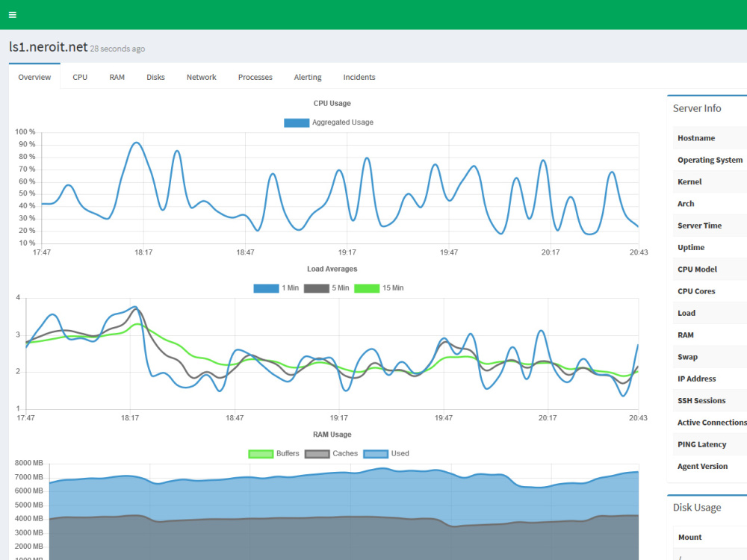Select the Uptime row

pos(710,248)
